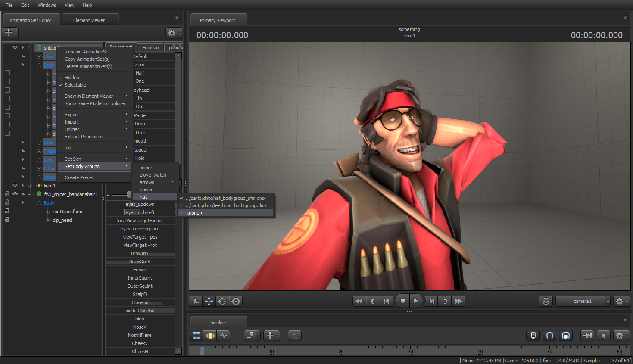Image resolution: width=633 pixels, height=364 pixels.
Task: Toggle the lock icon in timeline toolbar
Action: (x=533, y=336)
